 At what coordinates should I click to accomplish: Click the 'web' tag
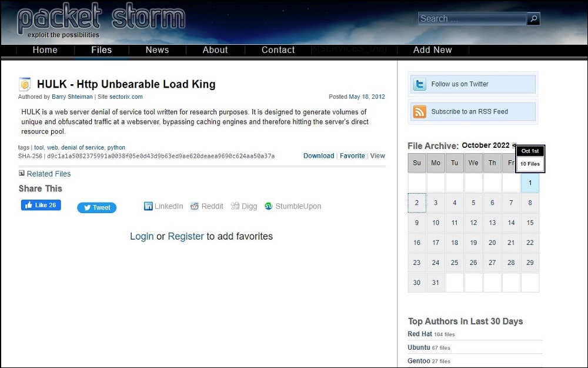[x=52, y=148]
